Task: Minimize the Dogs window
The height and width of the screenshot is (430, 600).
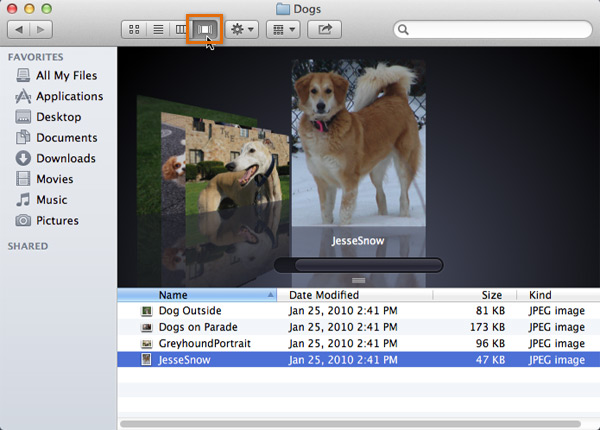Action: (x=29, y=8)
